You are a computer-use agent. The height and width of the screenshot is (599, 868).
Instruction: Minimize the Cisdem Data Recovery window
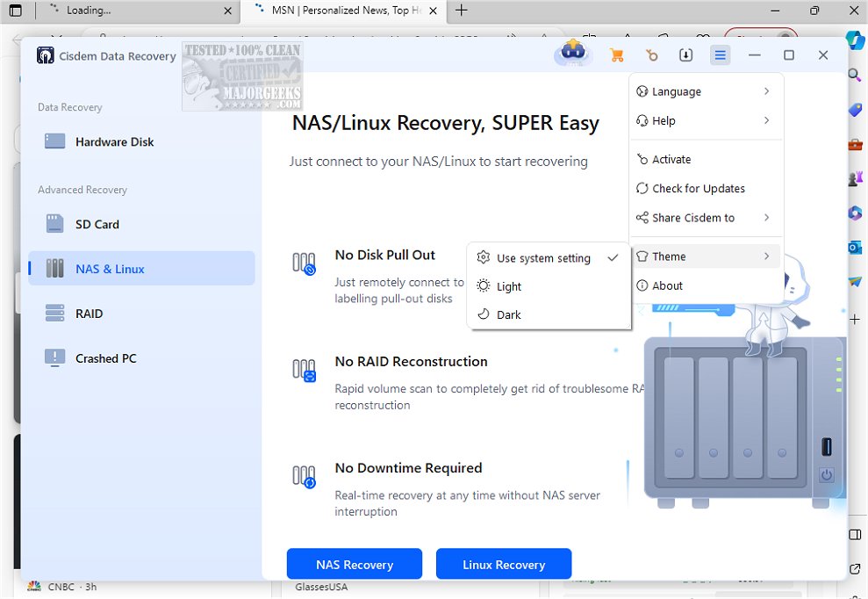755,54
